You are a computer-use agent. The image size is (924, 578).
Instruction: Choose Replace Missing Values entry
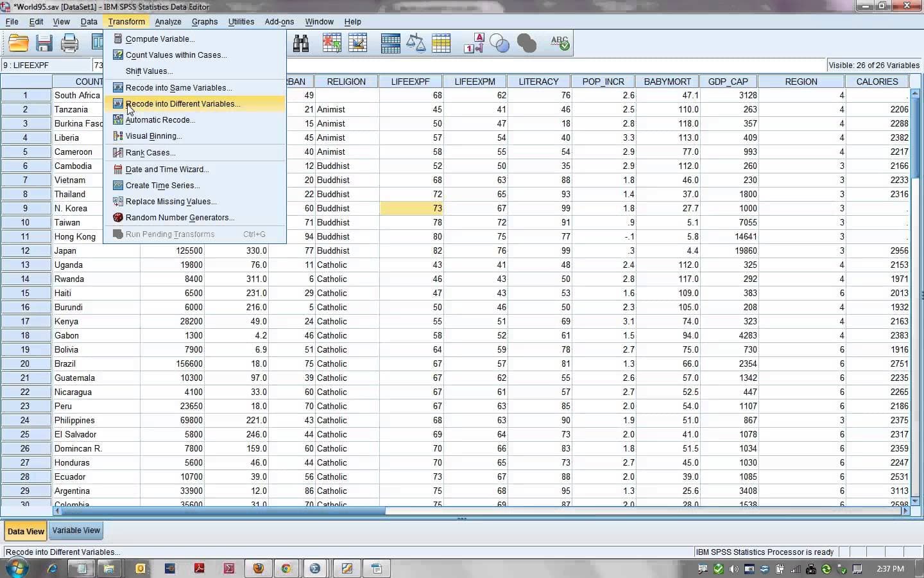coord(195,201)
